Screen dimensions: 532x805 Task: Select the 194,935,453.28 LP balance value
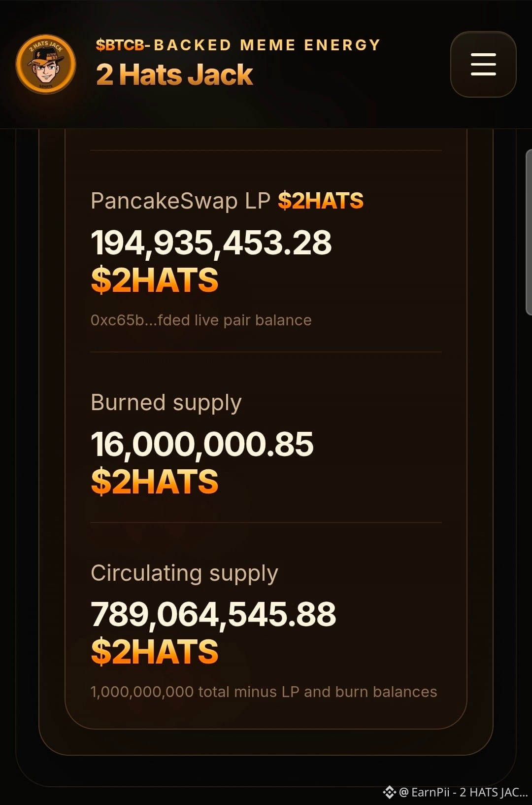pyautogui.click(x=211, y=243)
